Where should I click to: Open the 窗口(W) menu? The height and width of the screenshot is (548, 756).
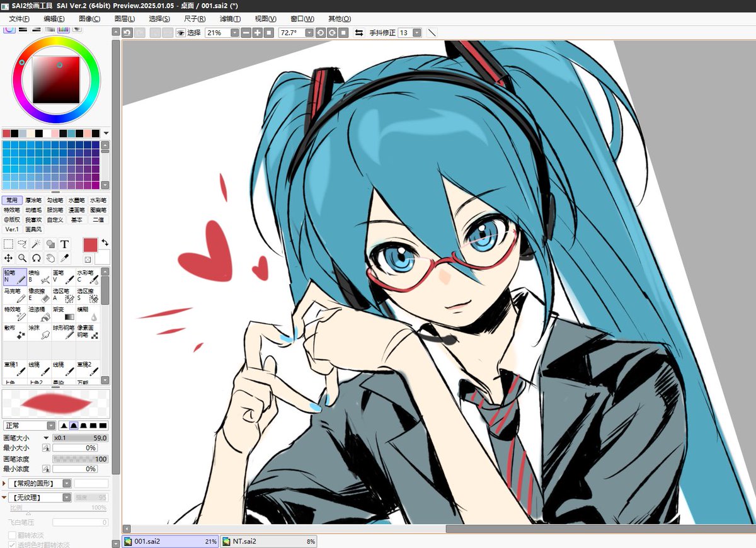[302, 18]
